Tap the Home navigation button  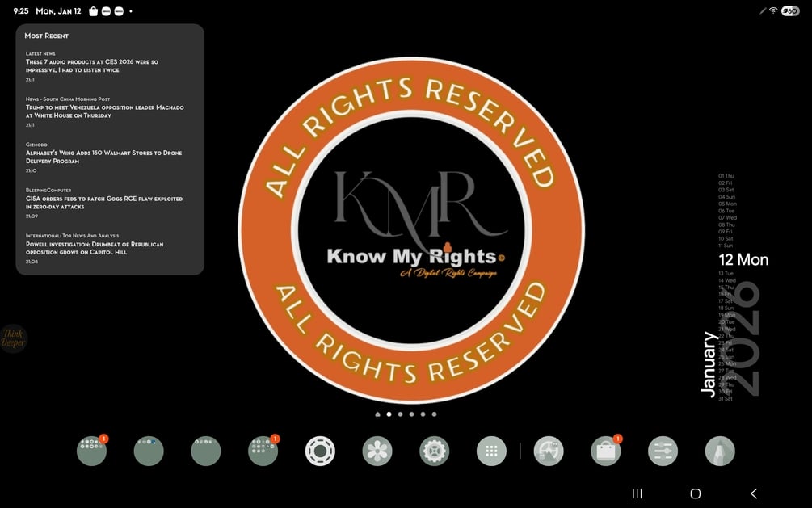click(x=696, y=493)
